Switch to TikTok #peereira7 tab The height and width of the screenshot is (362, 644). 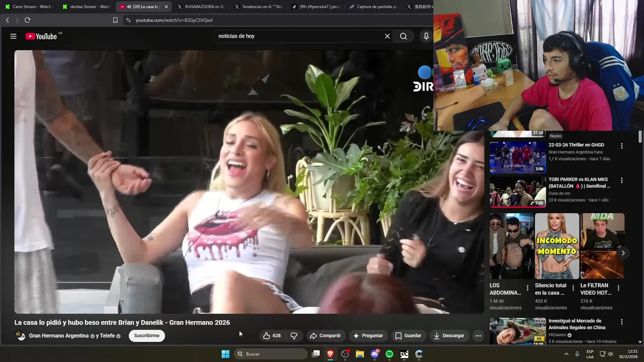pos(316,7)
